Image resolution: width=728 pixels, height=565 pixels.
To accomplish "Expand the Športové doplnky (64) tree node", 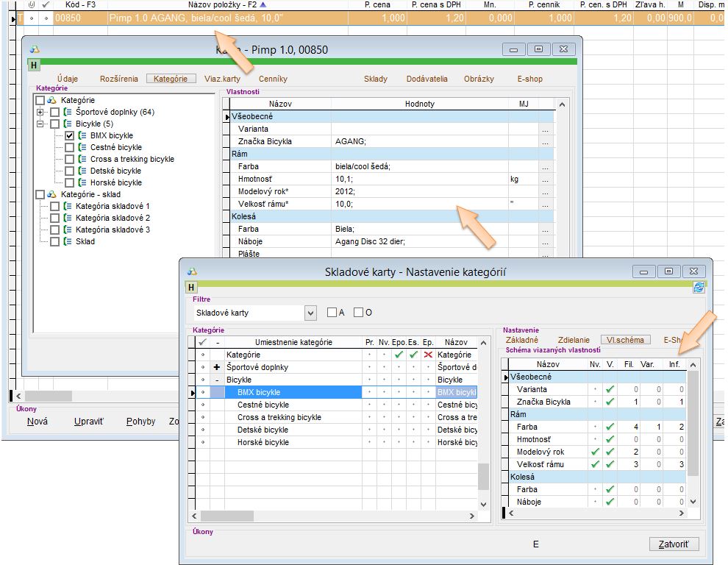I will (40, 113).
